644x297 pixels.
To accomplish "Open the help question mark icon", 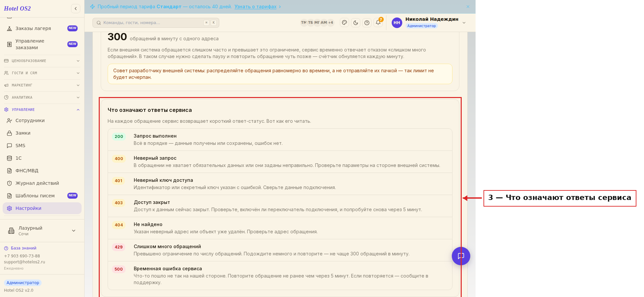I will click(367, 23).
